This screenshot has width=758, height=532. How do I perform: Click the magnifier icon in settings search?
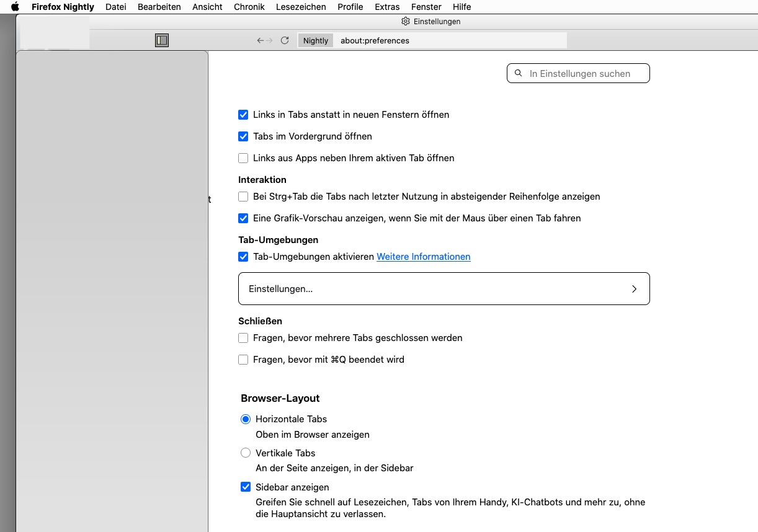(x=519, y=73)
